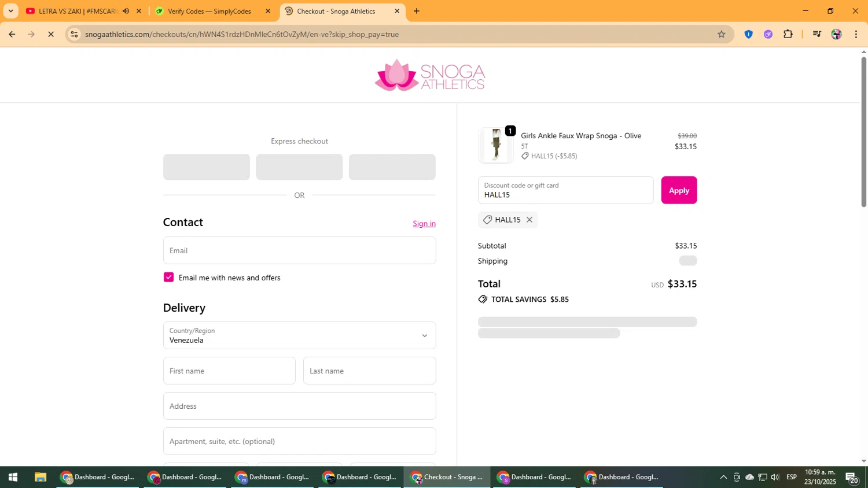868x488 pixels.
Task: Click the Subtotal $33.15 amount
Action: pyautogui.click(x=686, y=246)
